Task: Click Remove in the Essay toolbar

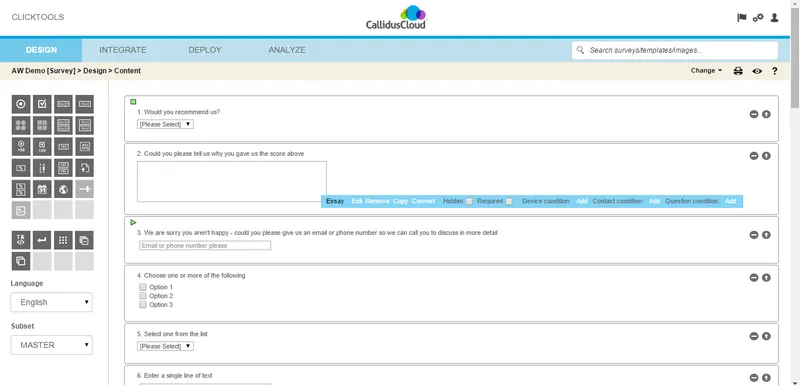Action: [x=377, y=201]
